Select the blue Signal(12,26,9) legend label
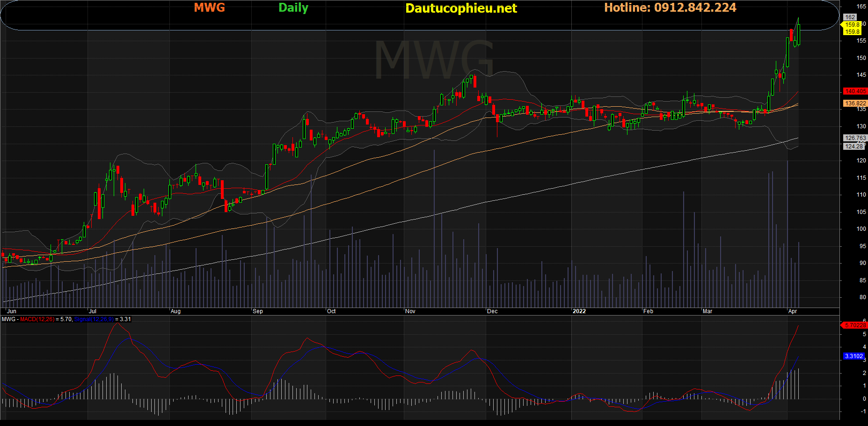This screenshot has height=426, width=868. pos(94,319)
